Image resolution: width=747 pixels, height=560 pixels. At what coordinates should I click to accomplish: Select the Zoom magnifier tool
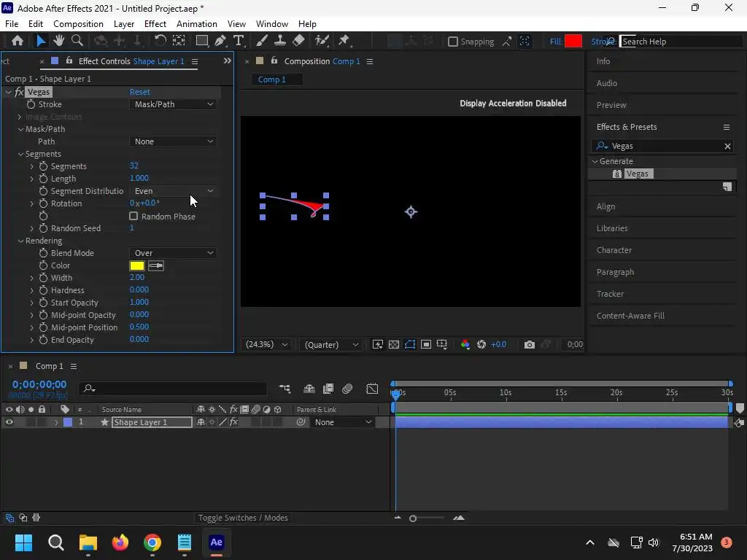(77, 41)
